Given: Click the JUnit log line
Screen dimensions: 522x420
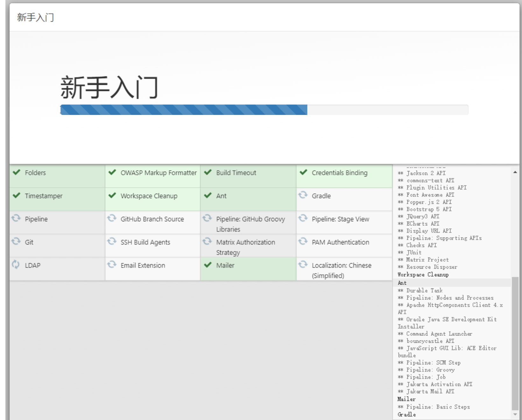Looking at the screenshot, I should [410, 252].
